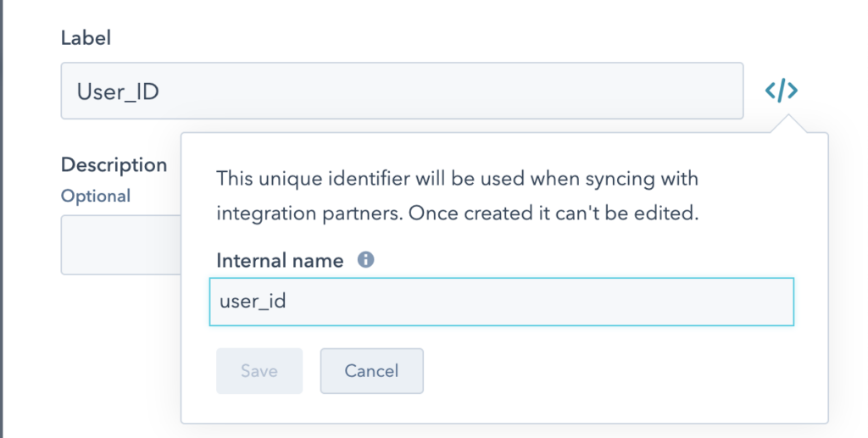868x438 pixels.
Task: Click the info icon beside Internal name
Action: pos(365,259)
